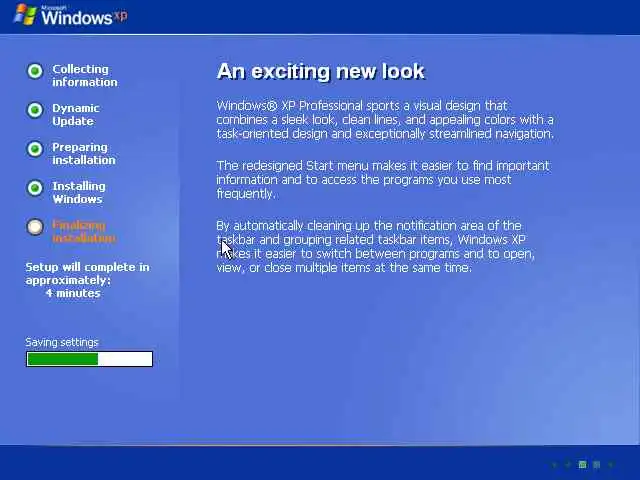Click 'Setup will complete in approximately' text

87,273
